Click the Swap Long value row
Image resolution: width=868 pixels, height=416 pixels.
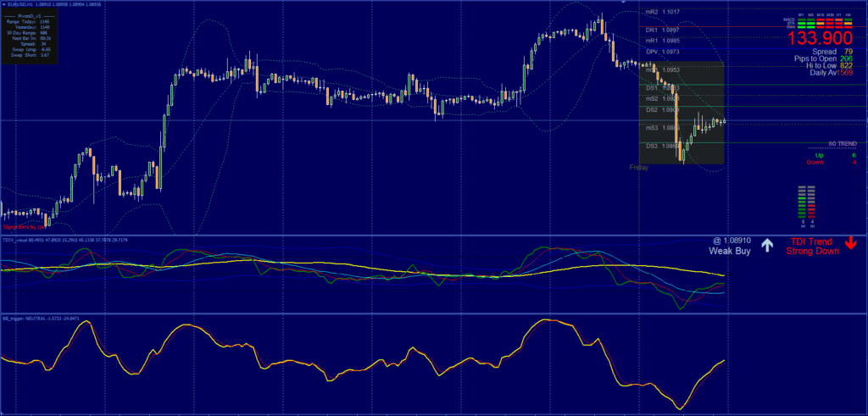31,49
